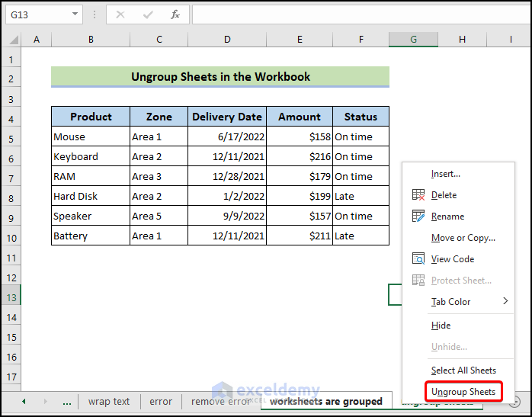Open the Name Box dropdown arrow

click(75, 14)
